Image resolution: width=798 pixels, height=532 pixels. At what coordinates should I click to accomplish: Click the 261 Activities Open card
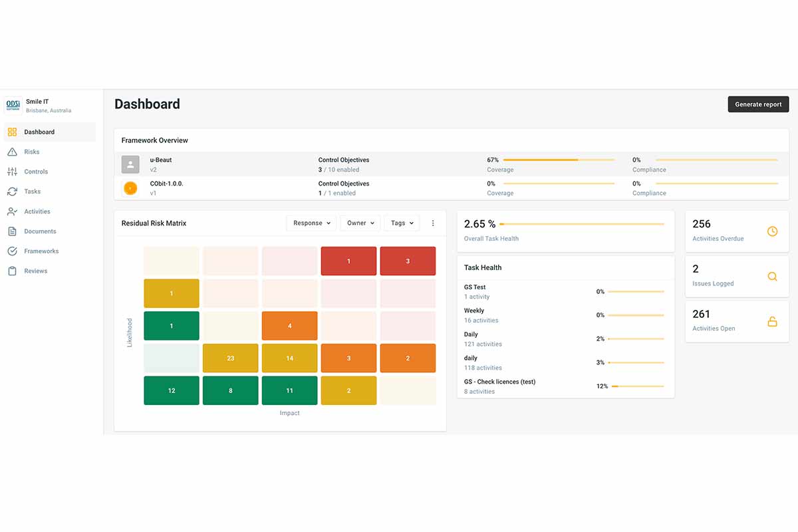pyautogui.click(x=737, y=322)
